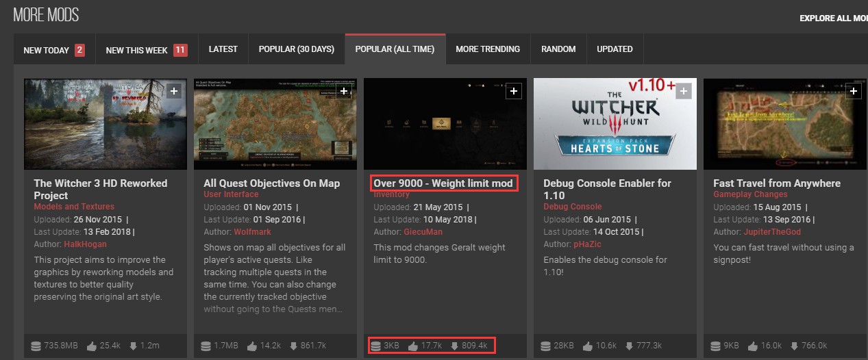This screenshot has height=360, width=868.
Task: Click file size icon beside 9KB
Action: pos(716,346)
